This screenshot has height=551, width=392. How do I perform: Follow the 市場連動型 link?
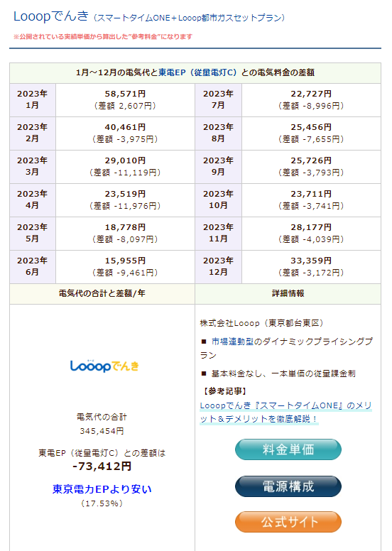232,342
